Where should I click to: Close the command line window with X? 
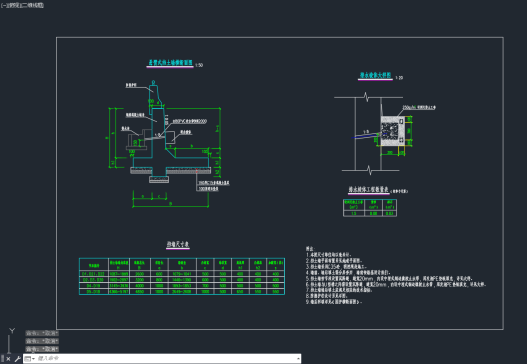click(8, 359)
